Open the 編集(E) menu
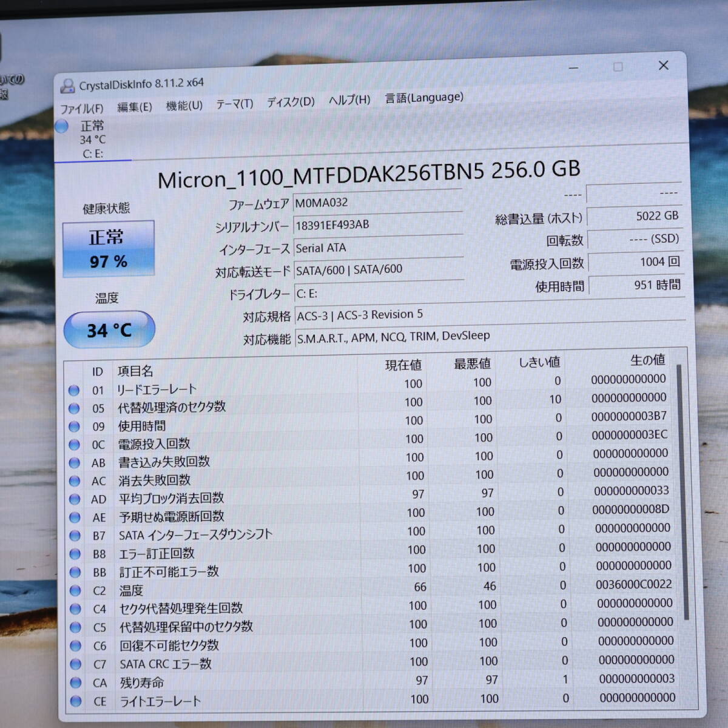Image resolution: width=728 pixels, height=728 pixels. coord(135,107)
